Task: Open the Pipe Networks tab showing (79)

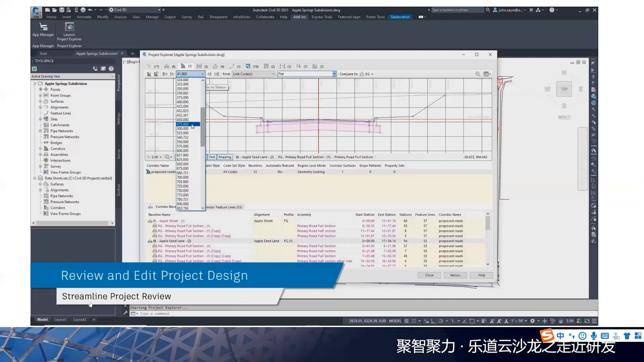Action: 252,66
